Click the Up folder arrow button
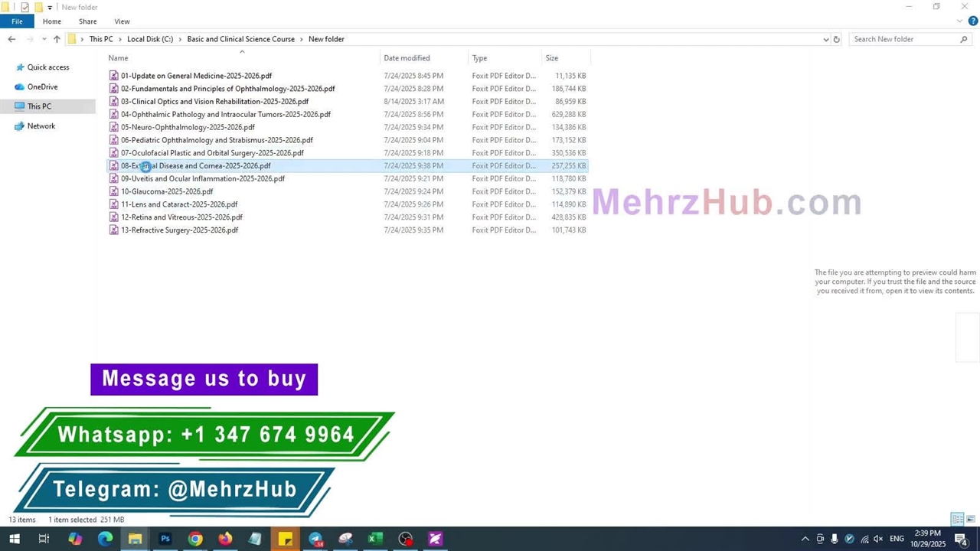This screenshot has width=980, height=551. coord(57,39)
